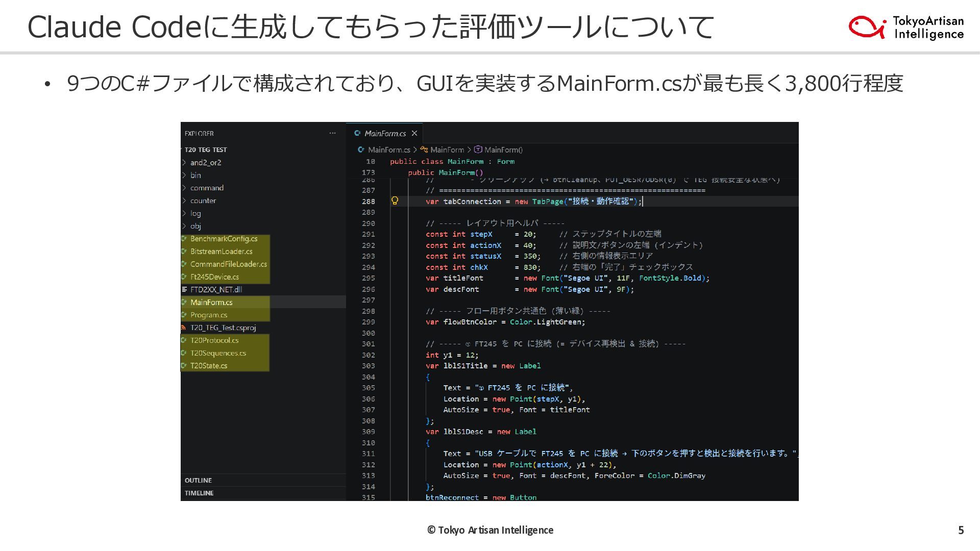Click the stepX constant on line 291
The image size is (980, 551).
tap(481, 234)
